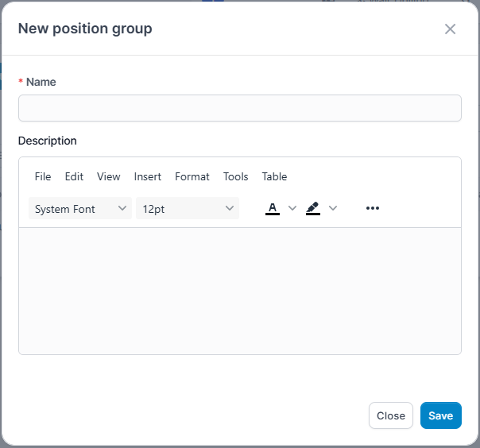
Task: Open the editor's View menu
Action: coord(109,176)
